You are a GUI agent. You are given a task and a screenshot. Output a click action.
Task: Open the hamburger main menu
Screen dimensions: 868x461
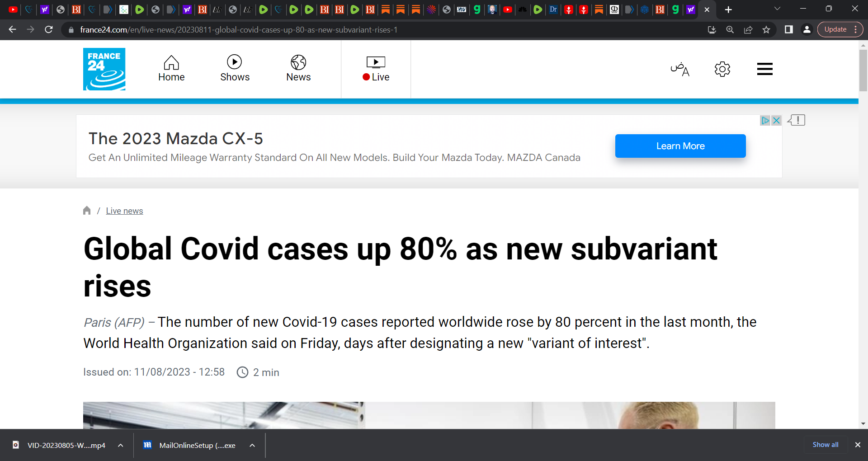tap(765, 69)
